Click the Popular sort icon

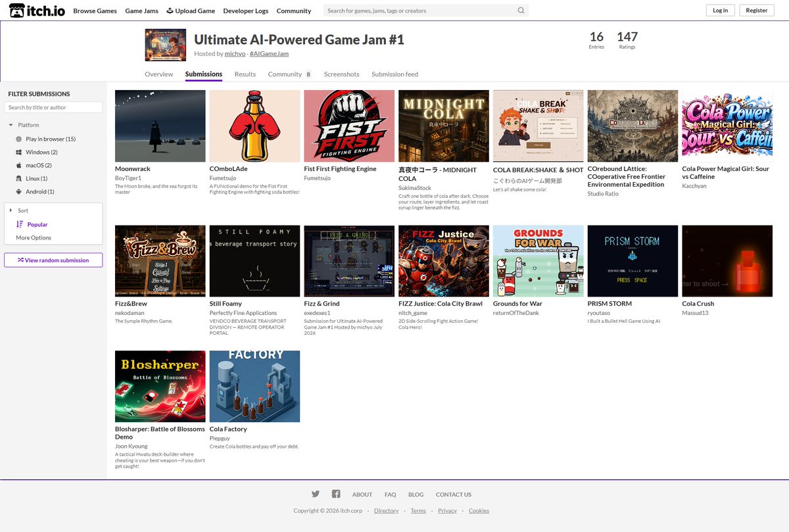click(x=20, y=224)
